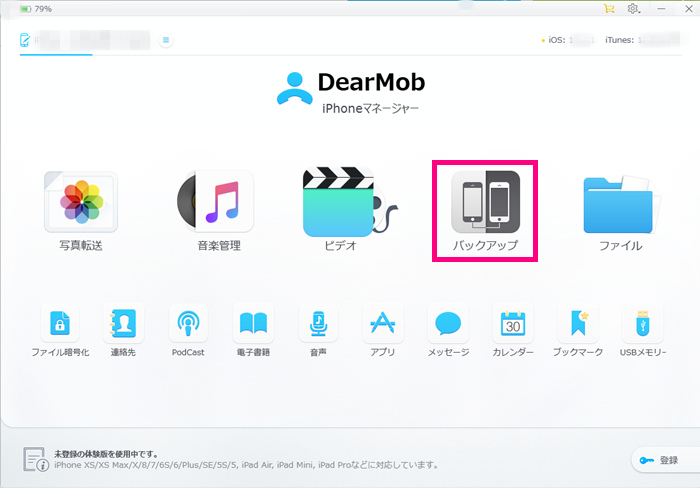Viewport: 700px width, 488px height.
Task: Open the カレンダー calendar icon
Action: (x=513, y=323)
